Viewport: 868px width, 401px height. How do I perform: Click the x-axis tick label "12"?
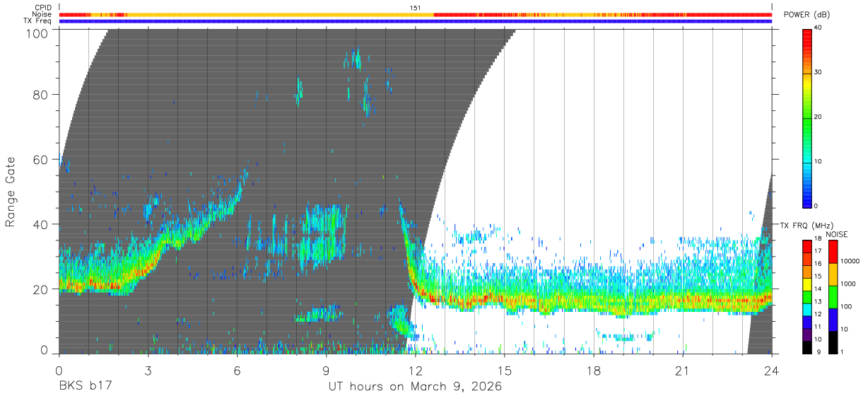415,370
